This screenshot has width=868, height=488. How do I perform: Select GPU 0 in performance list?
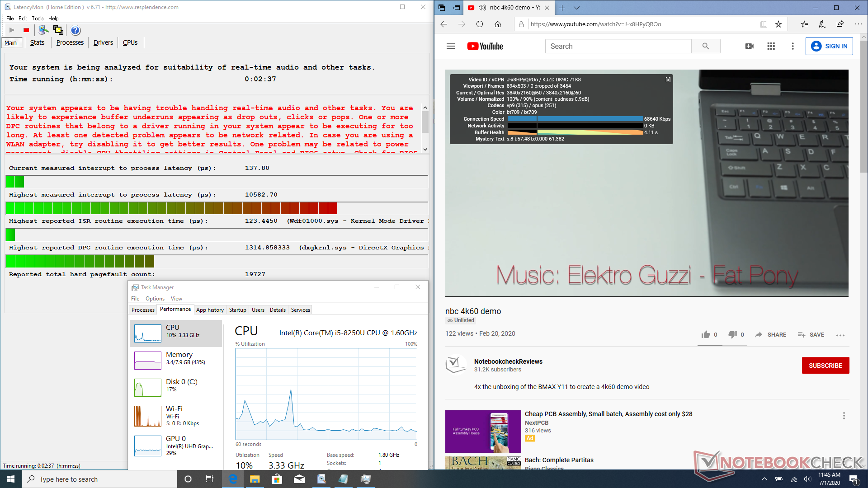176,446
